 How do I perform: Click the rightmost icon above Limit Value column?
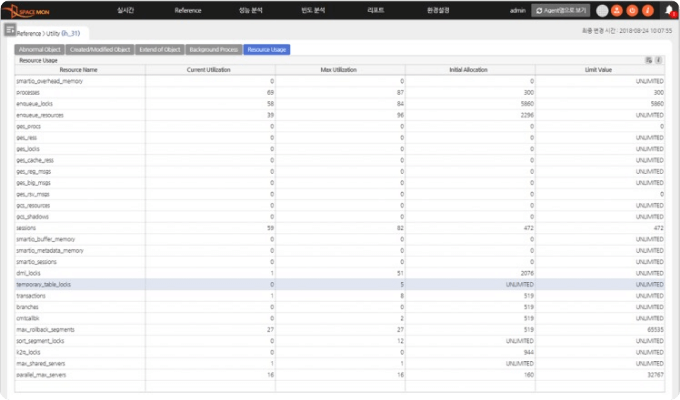(x=658, y=60)
